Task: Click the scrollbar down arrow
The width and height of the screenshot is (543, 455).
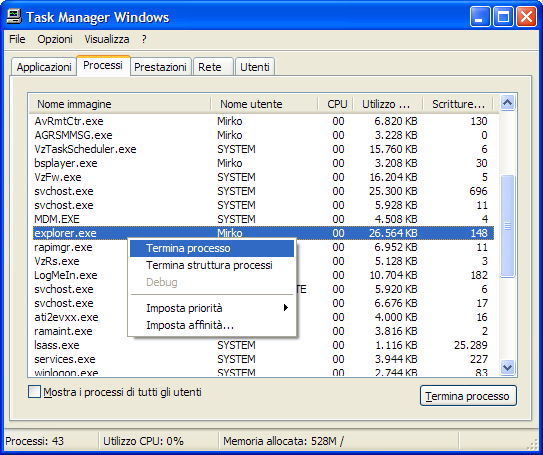Action: [507, 367]
